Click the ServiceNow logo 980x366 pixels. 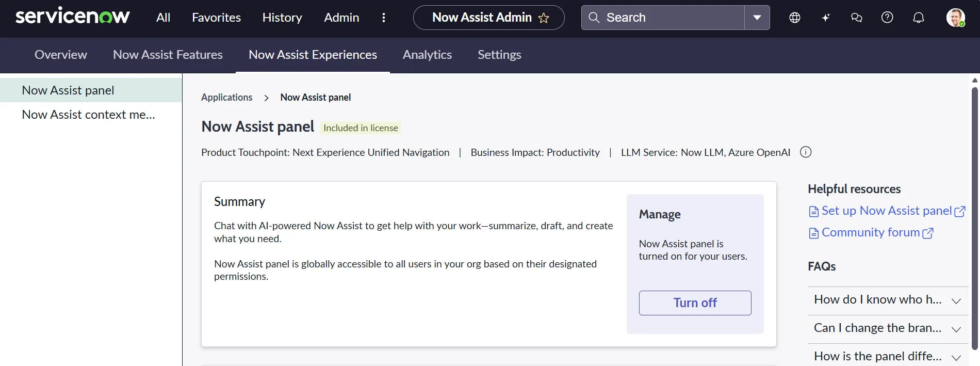point(72,17)
